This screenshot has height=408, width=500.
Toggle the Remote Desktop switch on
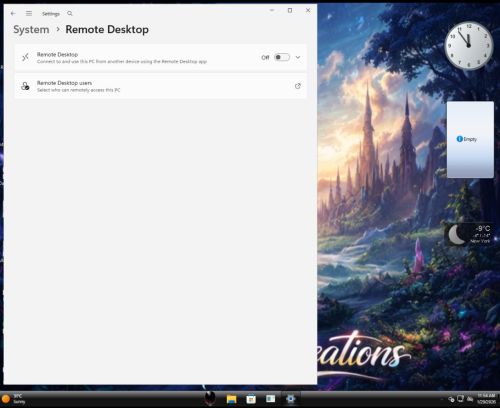(x=282, y=57)
